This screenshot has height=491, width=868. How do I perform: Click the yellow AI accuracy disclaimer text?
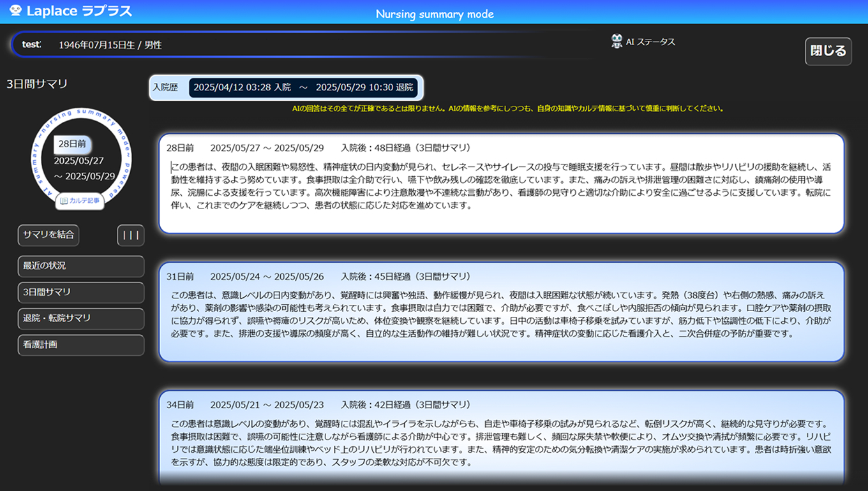pos(507,108)
